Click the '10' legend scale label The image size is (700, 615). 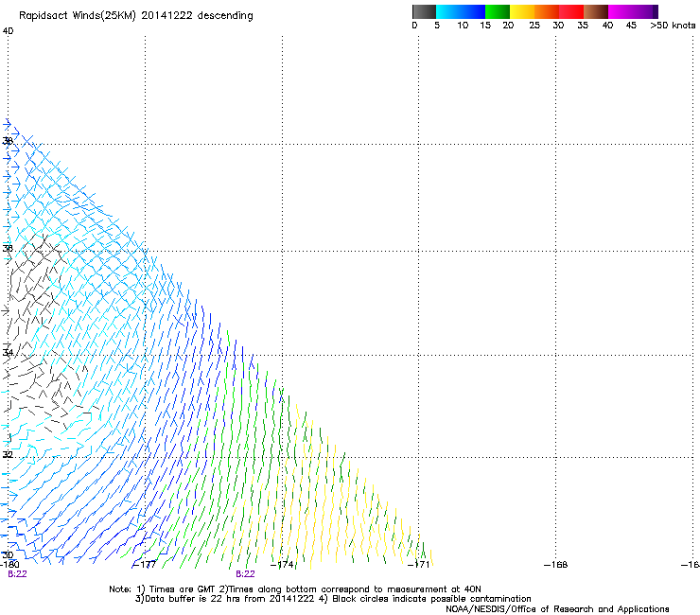[x=463, y=26]
